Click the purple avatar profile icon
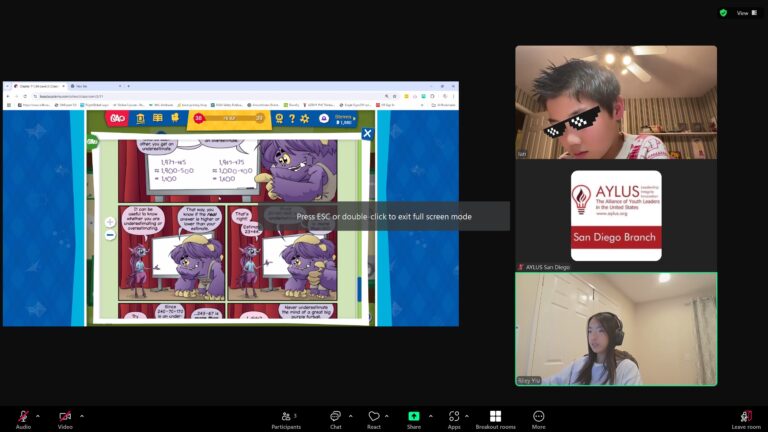Viewport: 768px width, 432px height. 324,119
